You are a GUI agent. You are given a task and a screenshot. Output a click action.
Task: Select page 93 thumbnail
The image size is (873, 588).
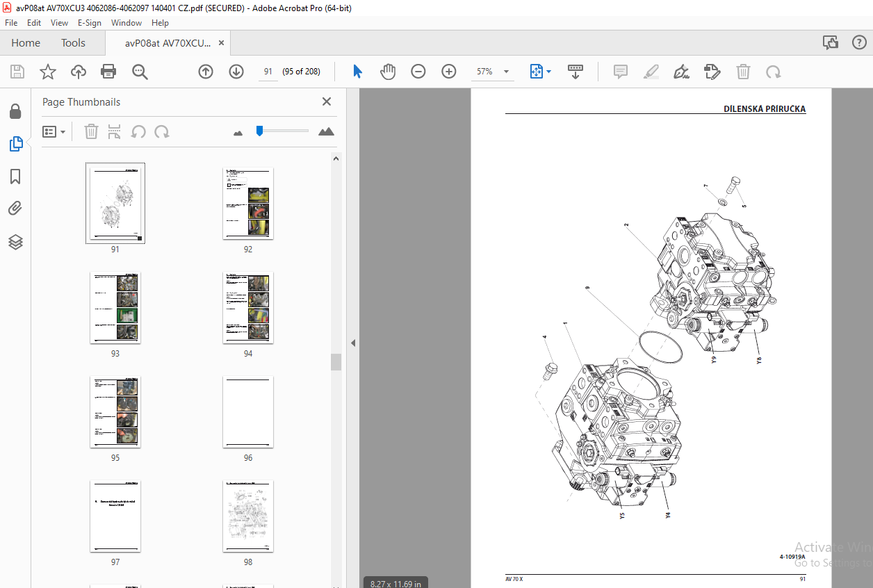click(x=115, y=307)
